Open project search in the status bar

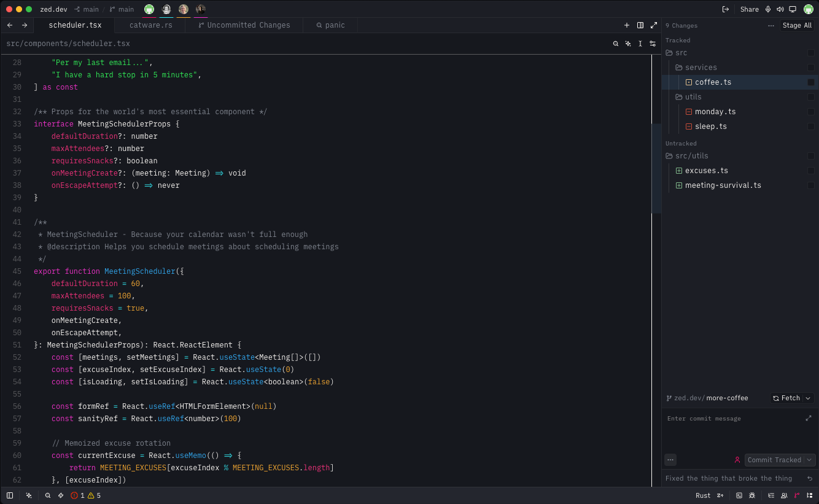(48, 495)
